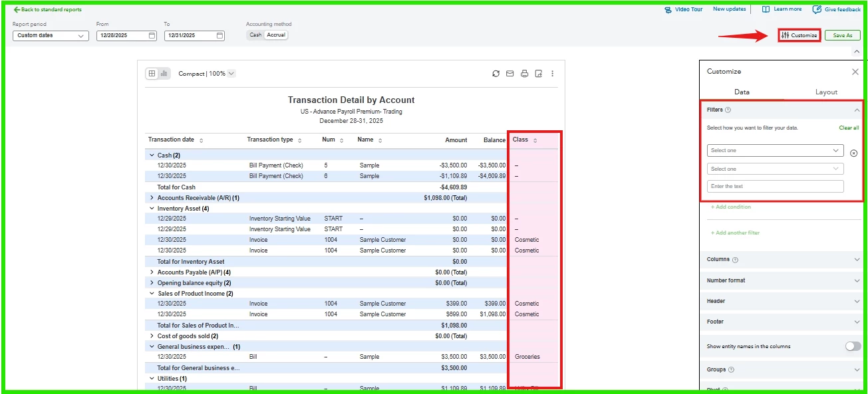868x394 pixels.
Task: Expand the Columns section
Action: coord(783,260)
